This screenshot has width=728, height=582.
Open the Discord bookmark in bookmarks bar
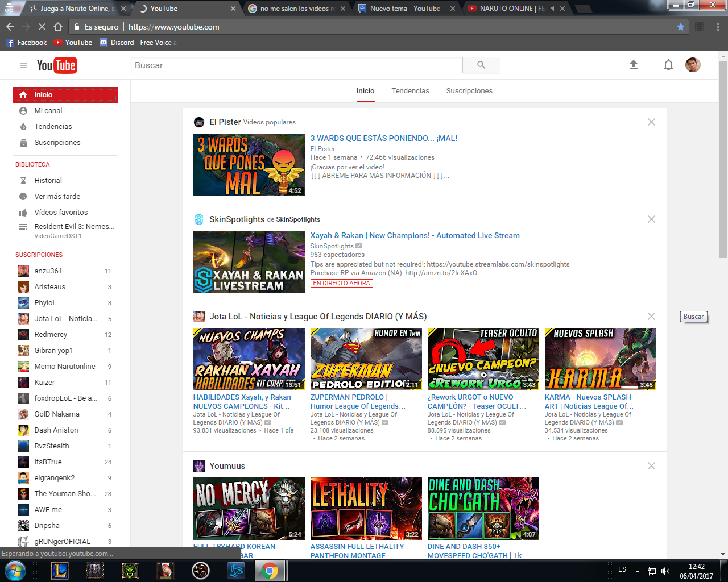[x=138, y=43]
